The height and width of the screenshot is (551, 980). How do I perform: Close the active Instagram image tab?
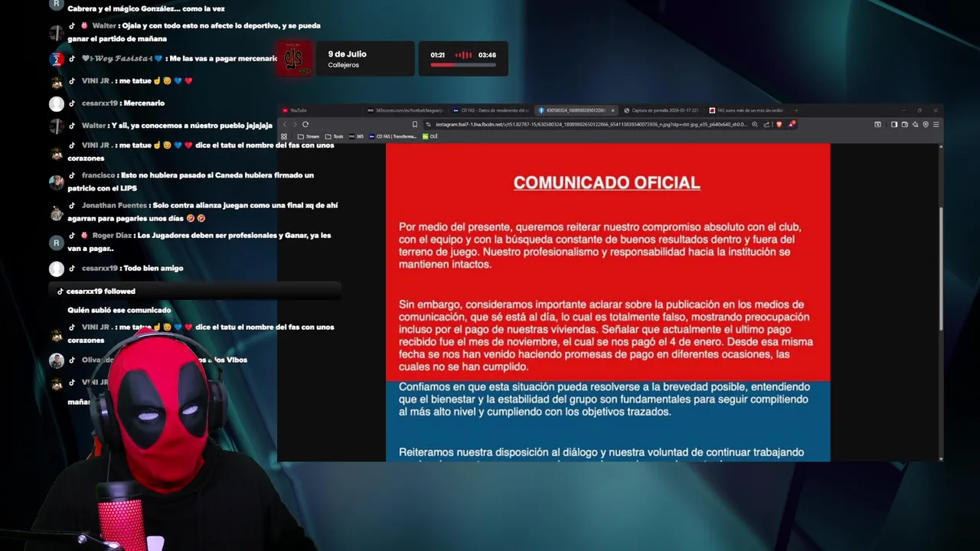pos(612,110)
